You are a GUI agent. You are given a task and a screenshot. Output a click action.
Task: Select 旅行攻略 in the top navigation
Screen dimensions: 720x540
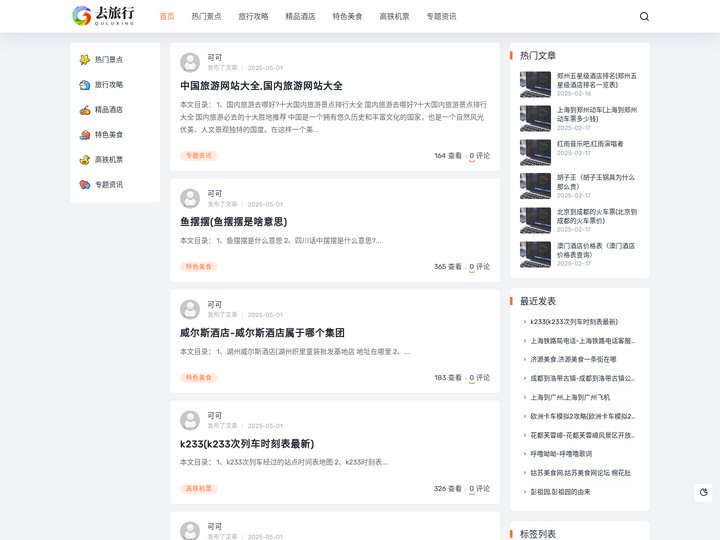click(x=253, y=17)
